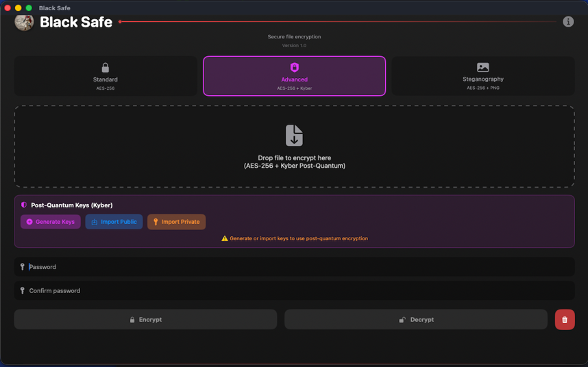Click the image icon on Steganography tab
This screenshot has height=367, width=588.
coord(482,68)
